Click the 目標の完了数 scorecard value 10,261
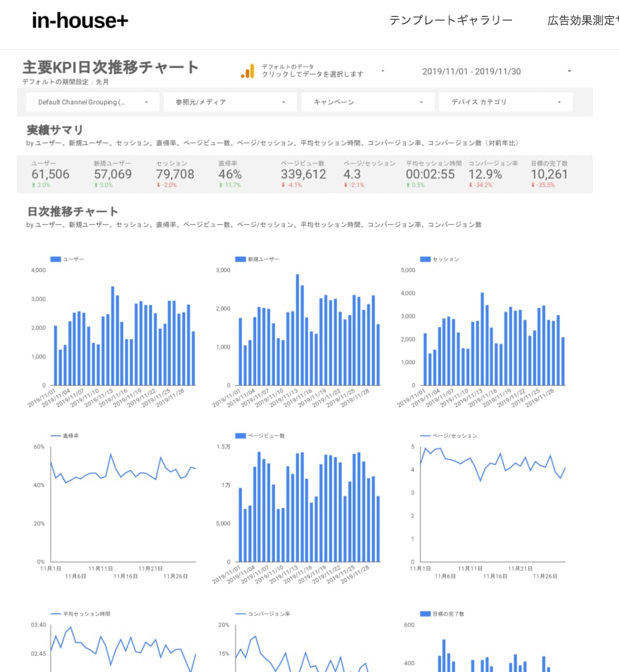Viewport: 619px width, 672px height. tap(549, 174)
